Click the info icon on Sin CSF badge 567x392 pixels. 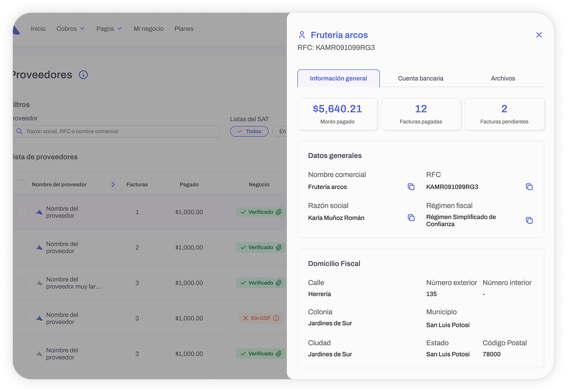pyautogui.click(x=276, y=318)
